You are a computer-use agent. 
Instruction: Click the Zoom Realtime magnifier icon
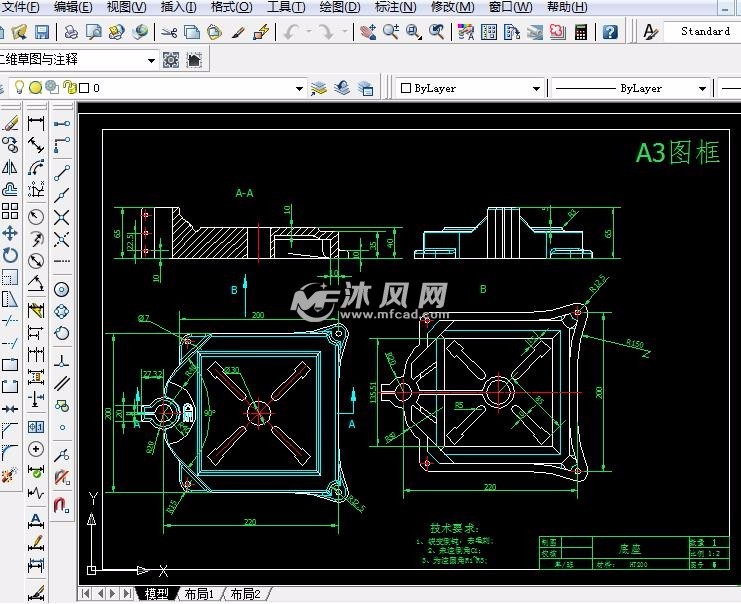[390, 32]
